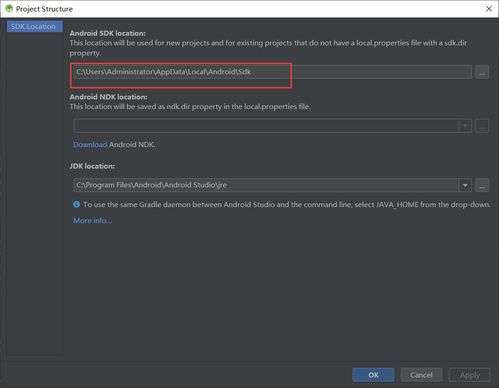The width and height of the screenshot is (499, 388).
Task: Click the browse button beside the NDK location field
Action: (x=482, y=126)
